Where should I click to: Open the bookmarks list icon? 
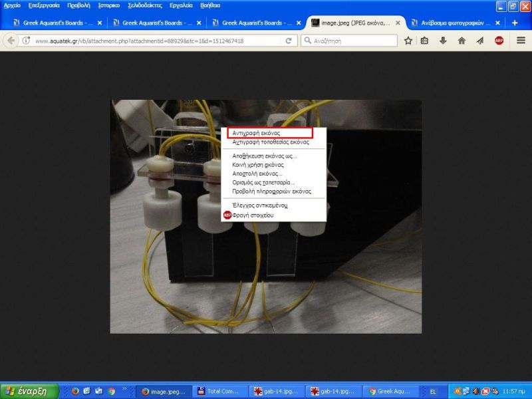click(x=426, y=41)
